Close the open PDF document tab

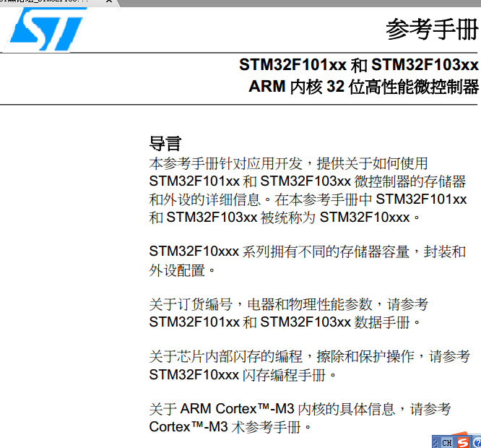[109, 1]
